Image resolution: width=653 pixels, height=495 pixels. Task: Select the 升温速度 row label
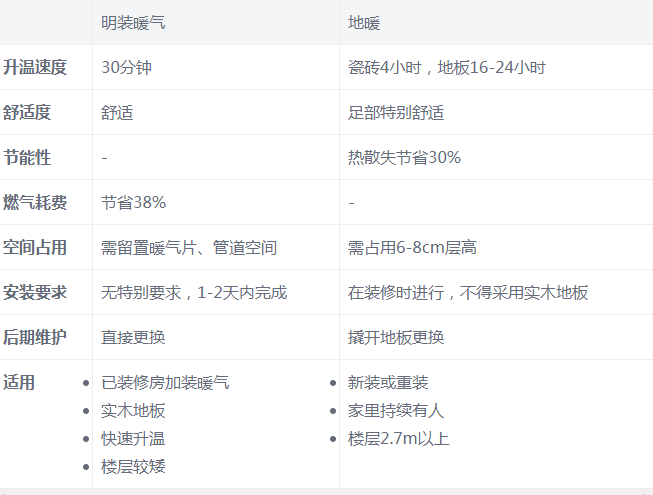point(35,67)
